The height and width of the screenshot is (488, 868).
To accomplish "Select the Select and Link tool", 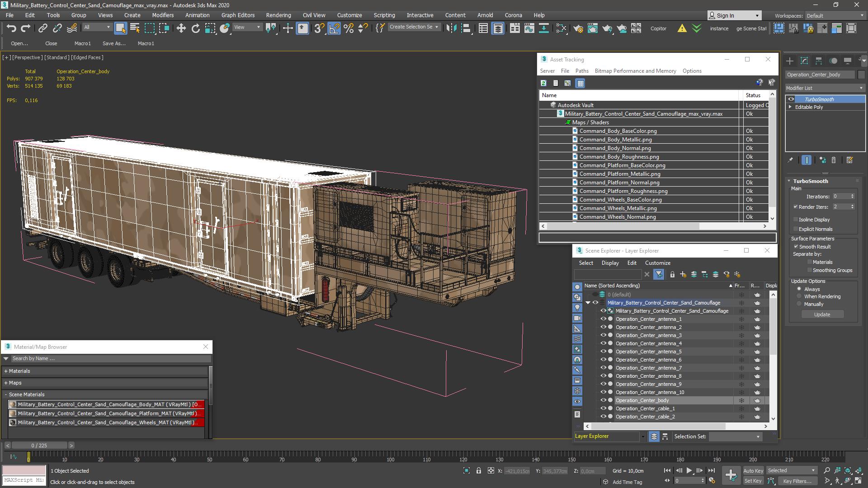I will (x=42, y=28).
